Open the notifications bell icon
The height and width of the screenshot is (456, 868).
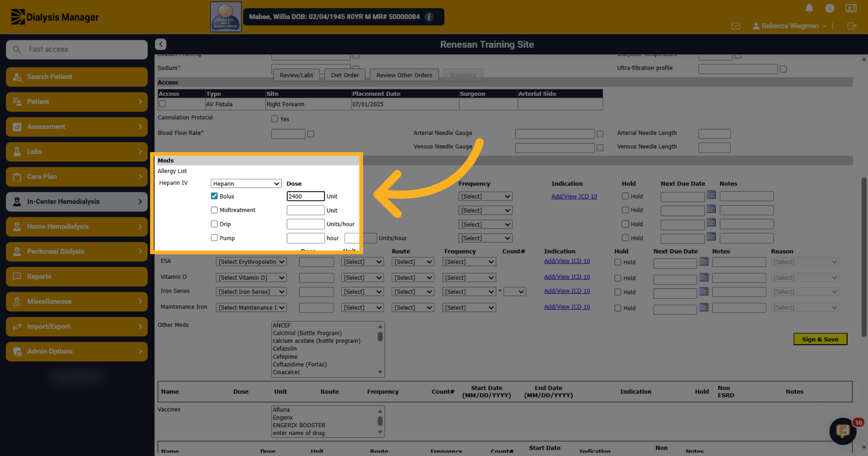809,8
